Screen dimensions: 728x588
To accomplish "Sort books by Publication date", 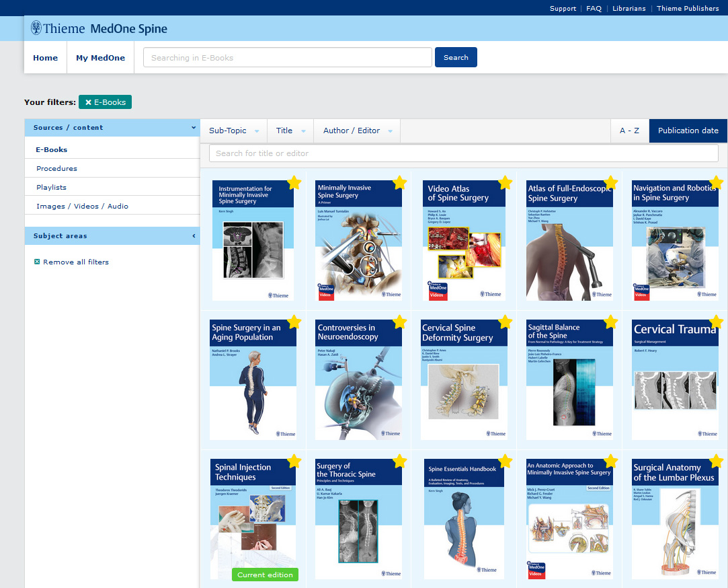I will point(688,131).
